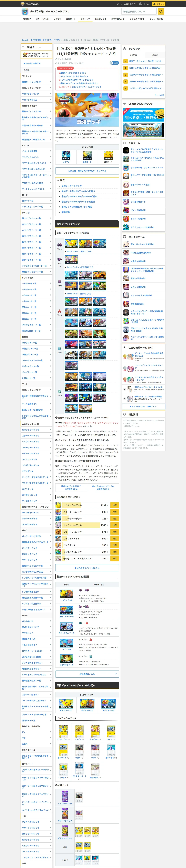Expand the イベント最新情報 sidebar menu item
This screenshot has width=186, height=868.
coord(37,151)
